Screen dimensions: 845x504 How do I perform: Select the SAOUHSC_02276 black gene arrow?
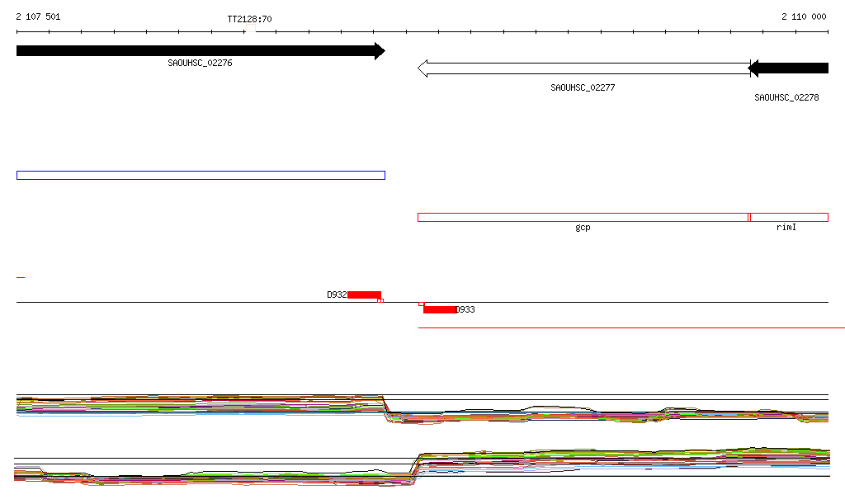(x=201, y=51)
